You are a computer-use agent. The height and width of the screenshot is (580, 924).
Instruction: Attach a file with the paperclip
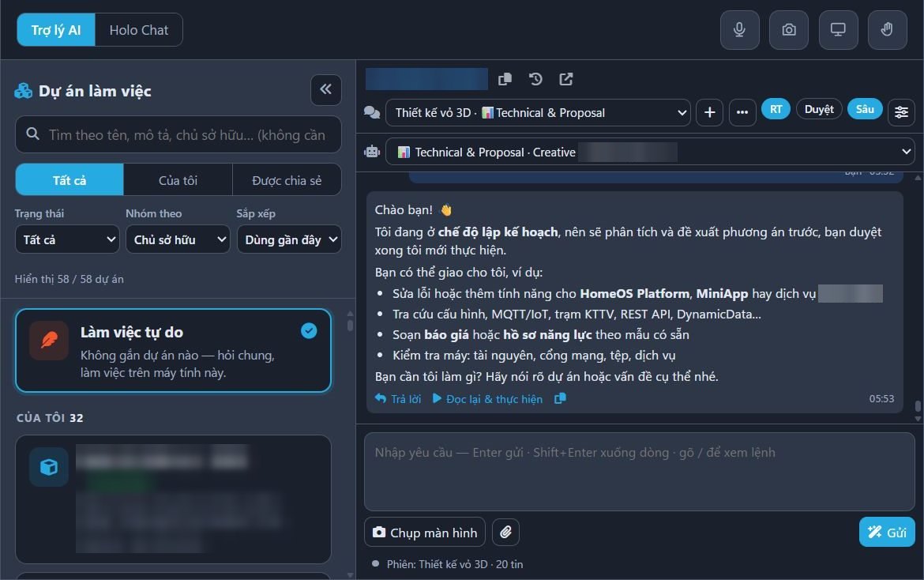click(x=505, y=533)
